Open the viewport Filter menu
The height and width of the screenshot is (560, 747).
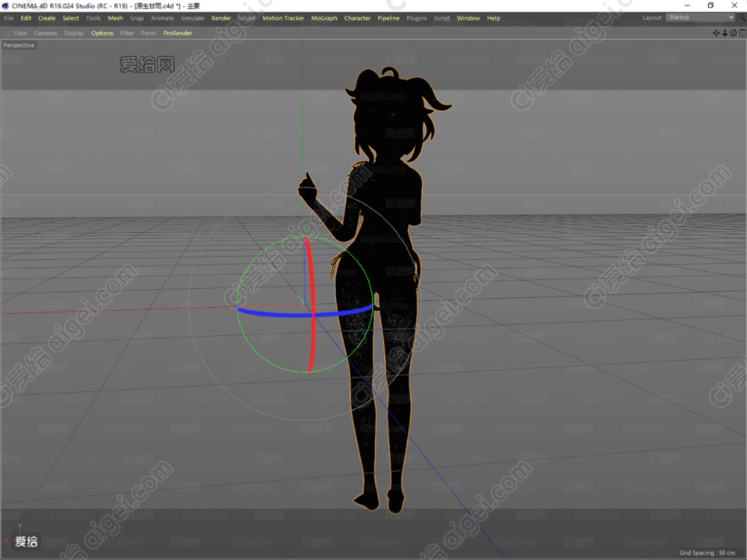127,33
